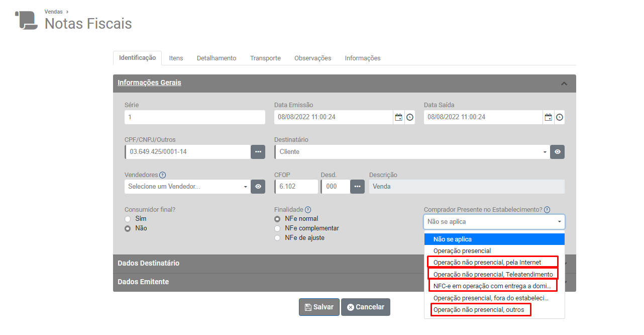Click ellipsis button beside CFOP Desd. field
The width and height of the screenshot is (644, 335).
tap(357, 186)
